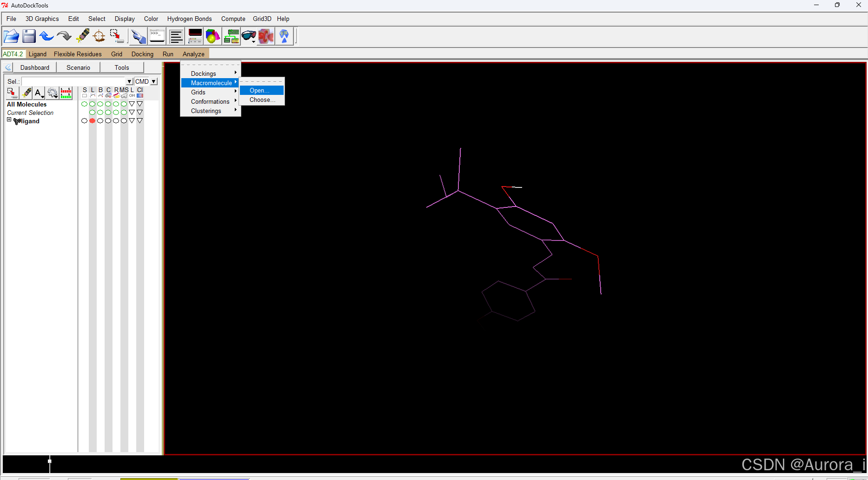The width and height of the screenshot is (868, 480).
Task: Click the pointing hand picking icon
Action: [x=138, y=36]
